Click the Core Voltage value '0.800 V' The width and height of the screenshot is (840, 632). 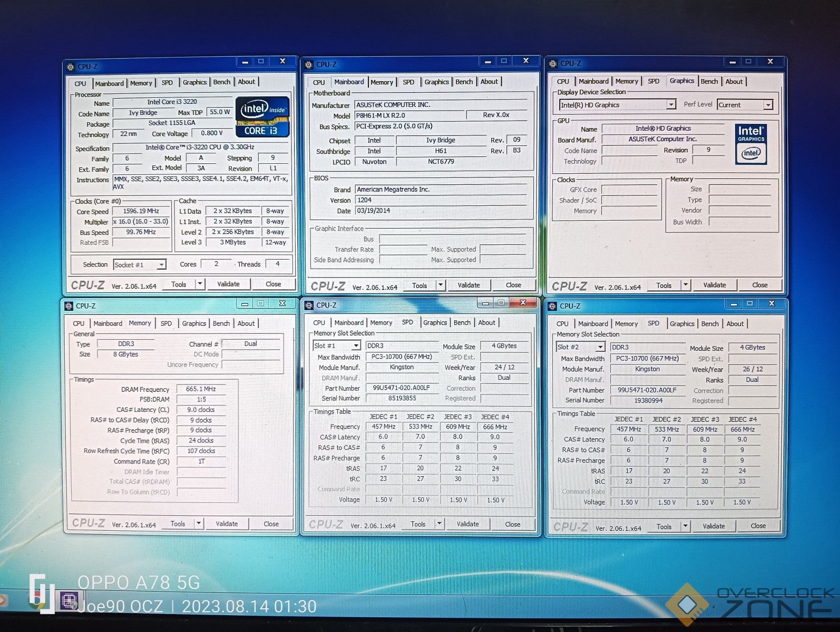click(x=211, y=133)
